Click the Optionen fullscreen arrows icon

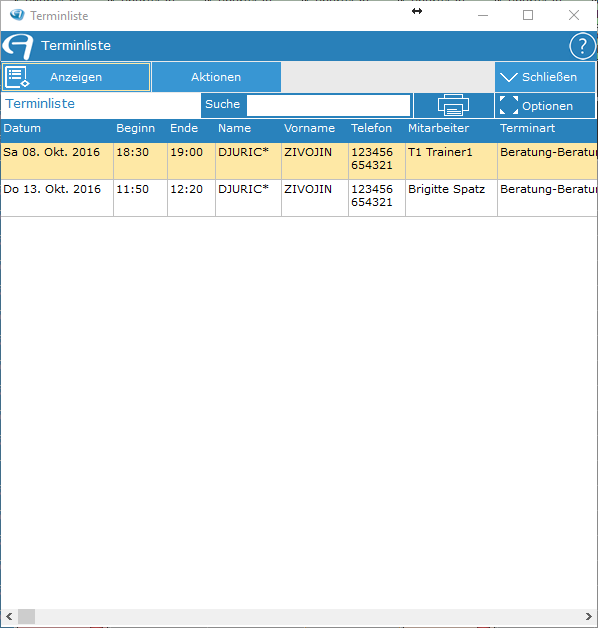(509, 105)
